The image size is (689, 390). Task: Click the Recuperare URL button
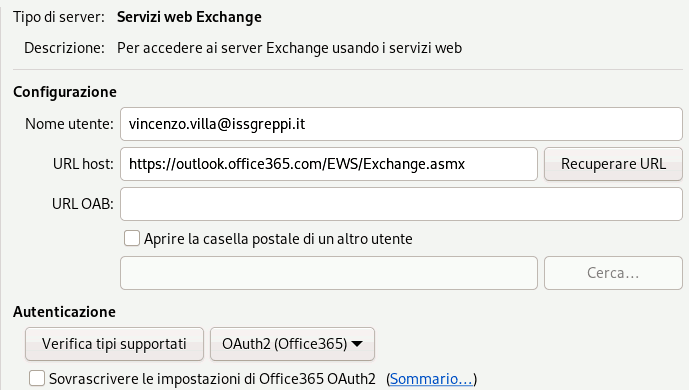point(613,164)
